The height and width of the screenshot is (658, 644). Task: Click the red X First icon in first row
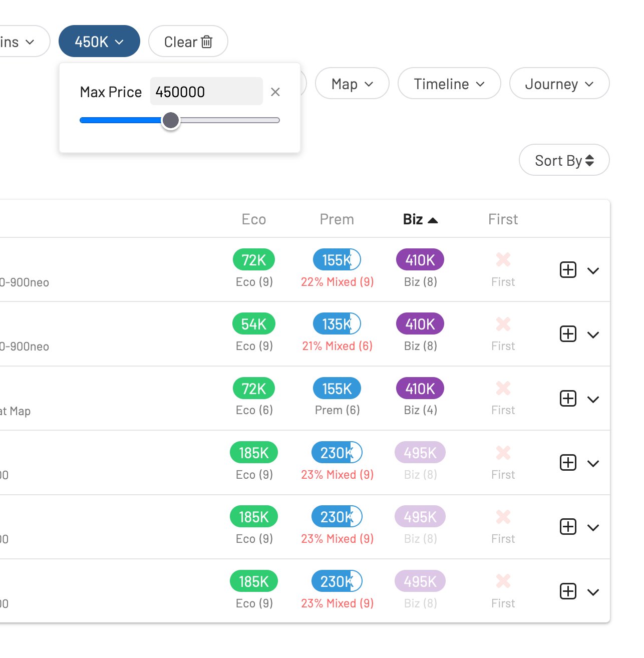503,260
